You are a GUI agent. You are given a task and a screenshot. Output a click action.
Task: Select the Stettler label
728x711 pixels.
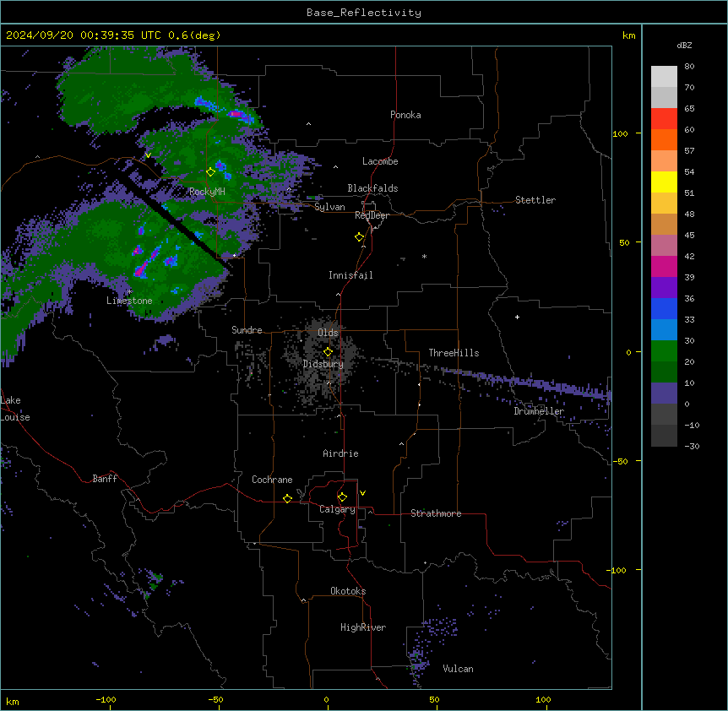point(535,200)
